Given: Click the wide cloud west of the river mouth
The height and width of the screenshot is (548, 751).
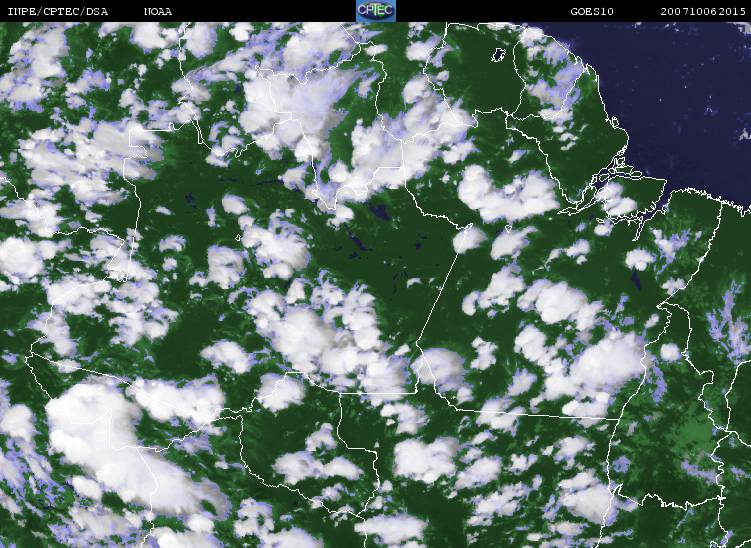Looking at the screenshot, I should [x=508, y=194].
